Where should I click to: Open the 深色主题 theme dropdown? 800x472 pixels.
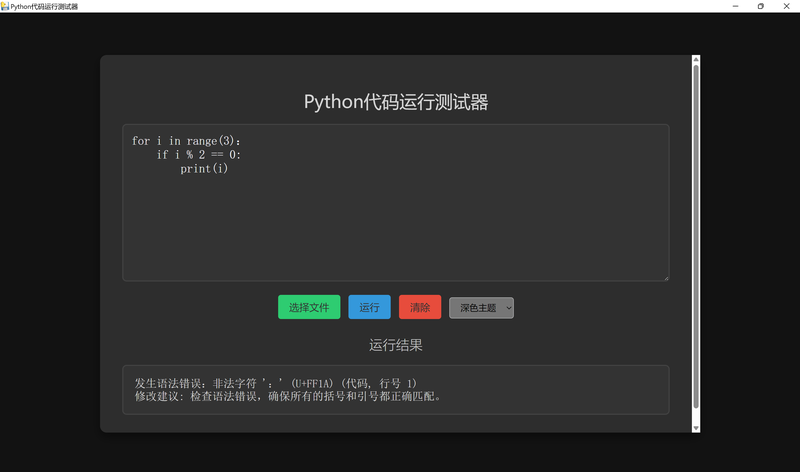click(481, 308)
